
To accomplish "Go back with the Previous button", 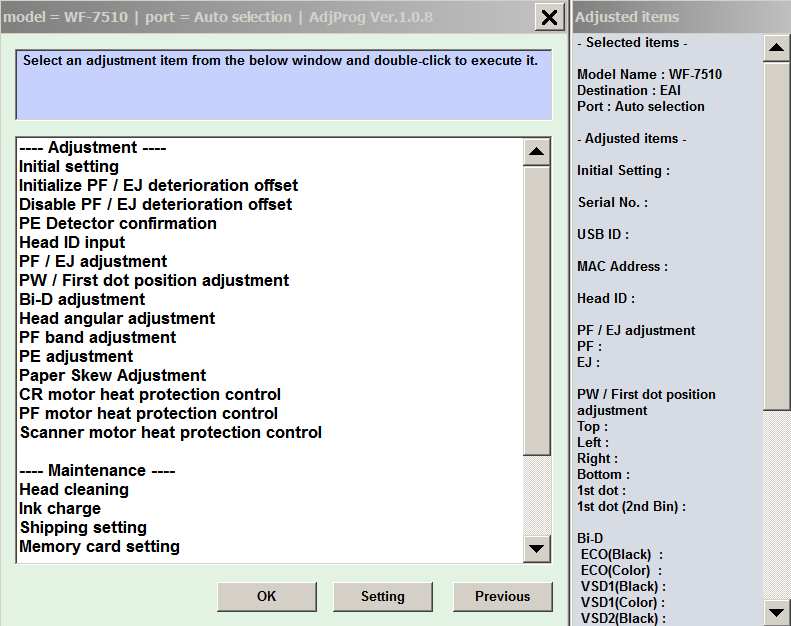I will point(502,596).
